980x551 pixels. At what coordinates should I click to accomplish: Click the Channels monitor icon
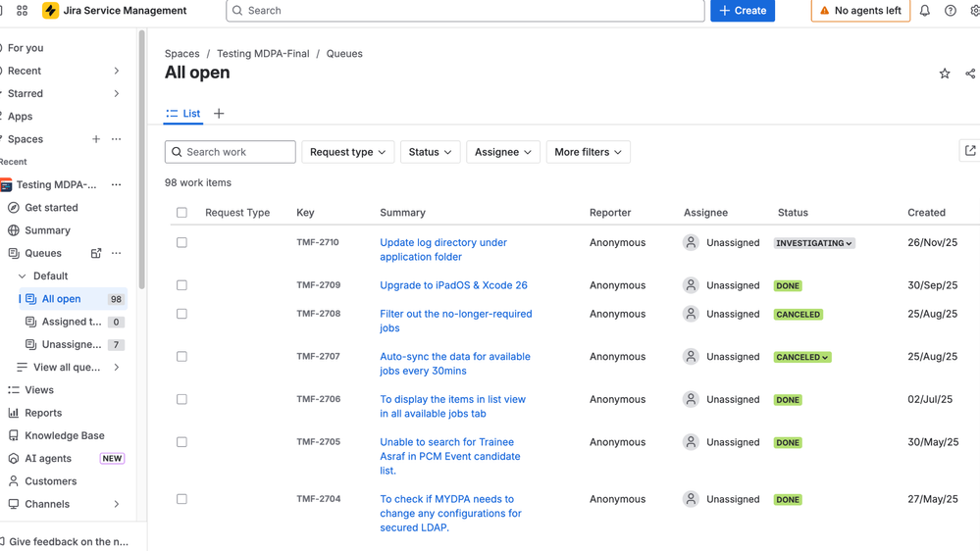(x=13, y=504)
